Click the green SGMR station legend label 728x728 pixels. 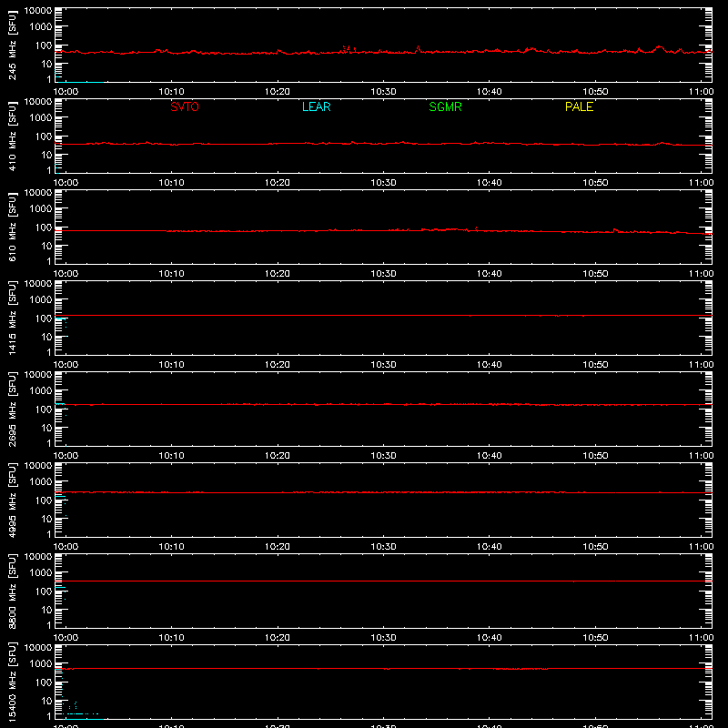(445, 106)
